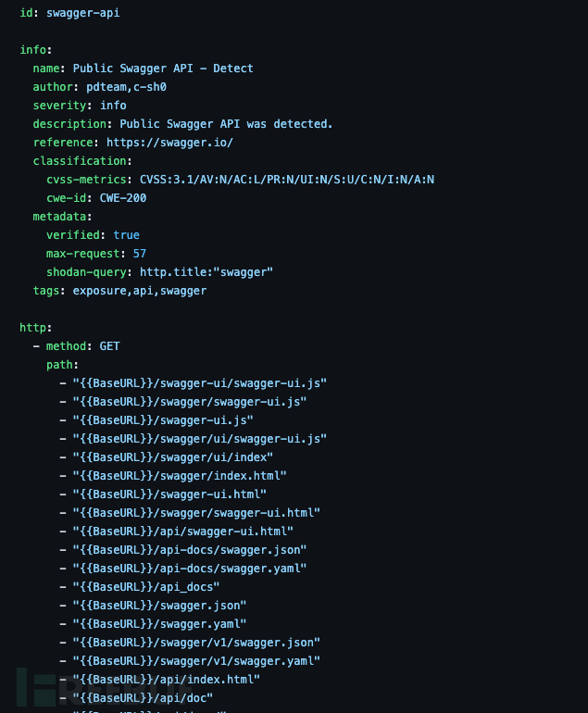Click the verified "true" value

pos(126,235)
